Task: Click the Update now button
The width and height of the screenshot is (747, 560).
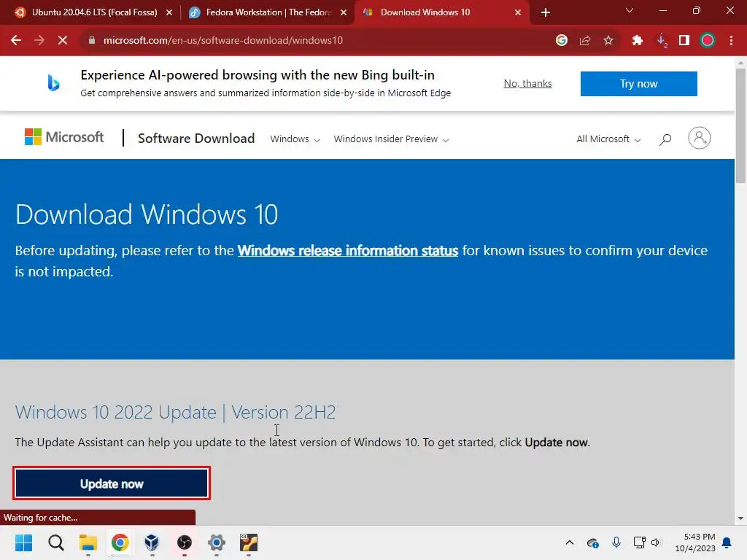Action: [x=112, y=484]
